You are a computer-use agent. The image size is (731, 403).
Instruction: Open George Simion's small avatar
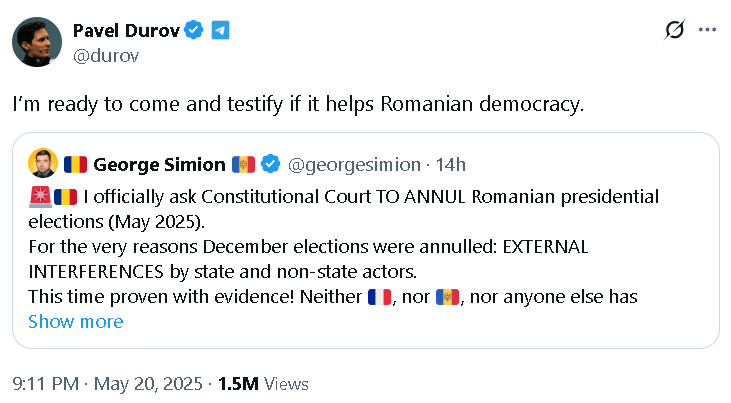pyautogui.click(x=42, y=164)
